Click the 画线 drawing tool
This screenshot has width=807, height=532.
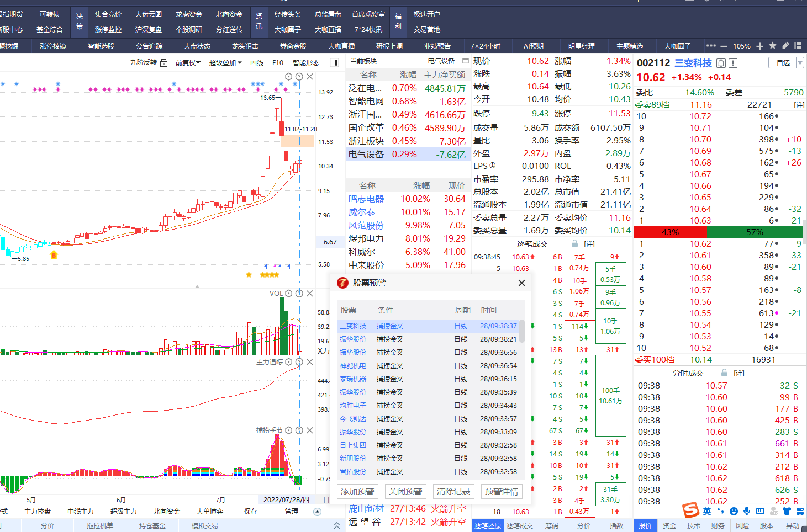[257, 63]
